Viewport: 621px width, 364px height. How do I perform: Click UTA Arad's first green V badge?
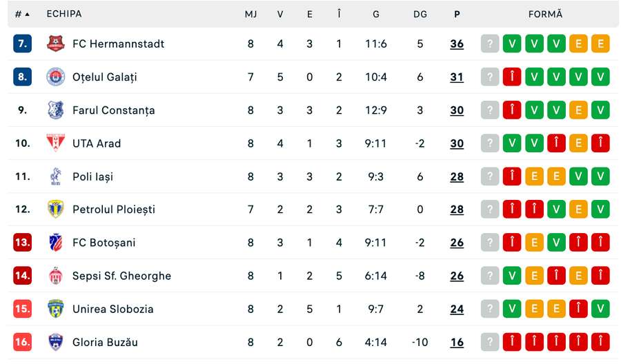512,143
